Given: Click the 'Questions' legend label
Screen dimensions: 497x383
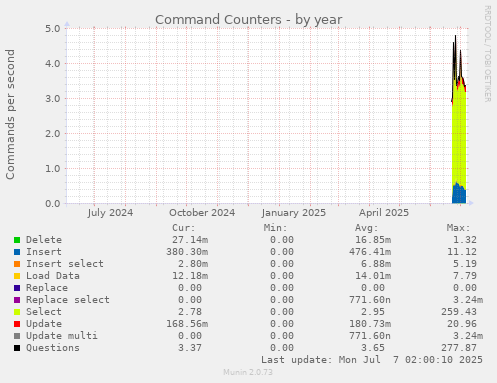Looking at the screenshot, I should pyautogui.click(x=53, y=348).
